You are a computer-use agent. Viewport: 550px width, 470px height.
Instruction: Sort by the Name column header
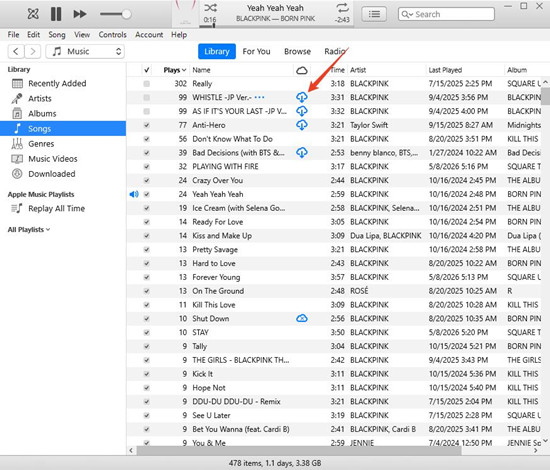tap(242, 70)
